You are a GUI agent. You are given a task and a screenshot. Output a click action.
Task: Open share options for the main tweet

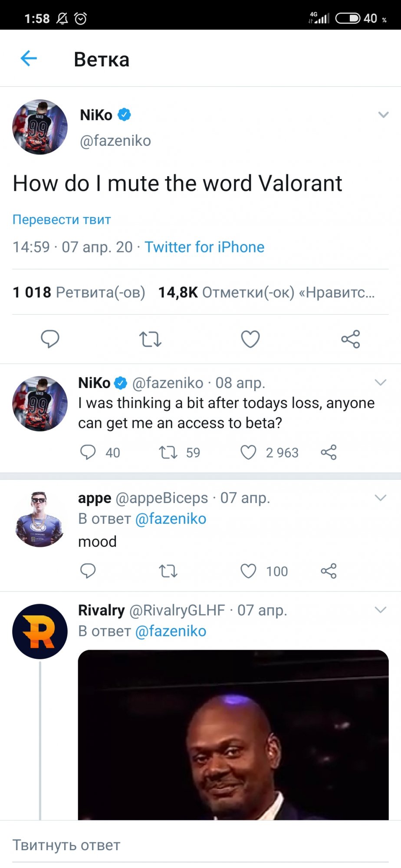pyautogui.click(x=350, y=340)
